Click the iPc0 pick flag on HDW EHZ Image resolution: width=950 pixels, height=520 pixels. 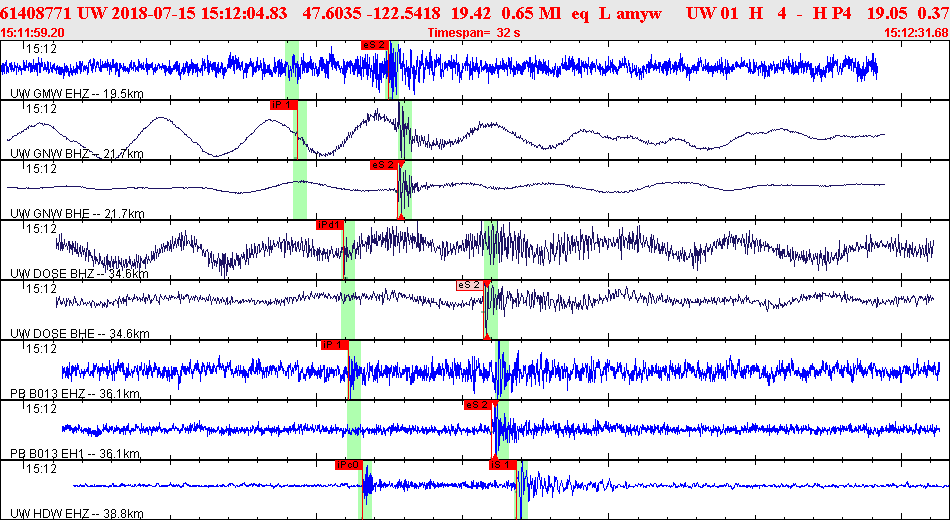pos(348,465)
